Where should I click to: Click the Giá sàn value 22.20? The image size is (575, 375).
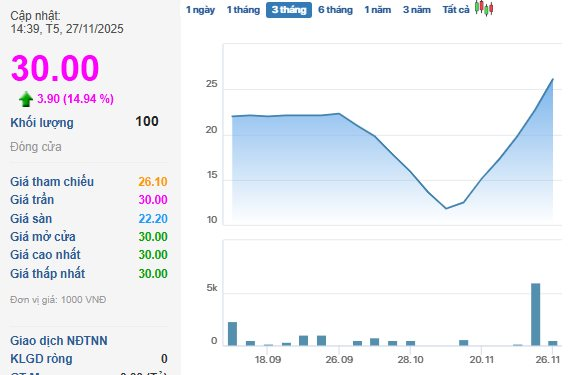(x=153, y=219)
